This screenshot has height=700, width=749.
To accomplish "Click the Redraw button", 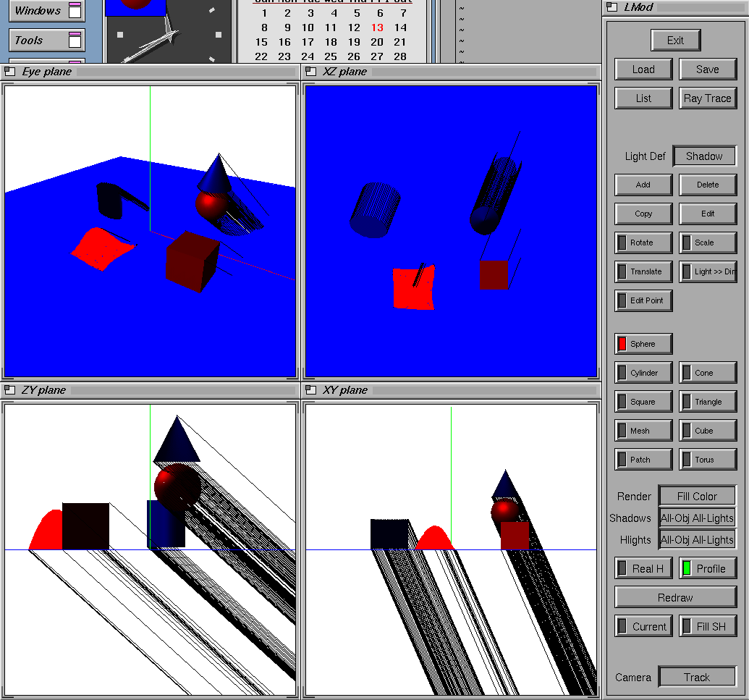I will [675, 597].
